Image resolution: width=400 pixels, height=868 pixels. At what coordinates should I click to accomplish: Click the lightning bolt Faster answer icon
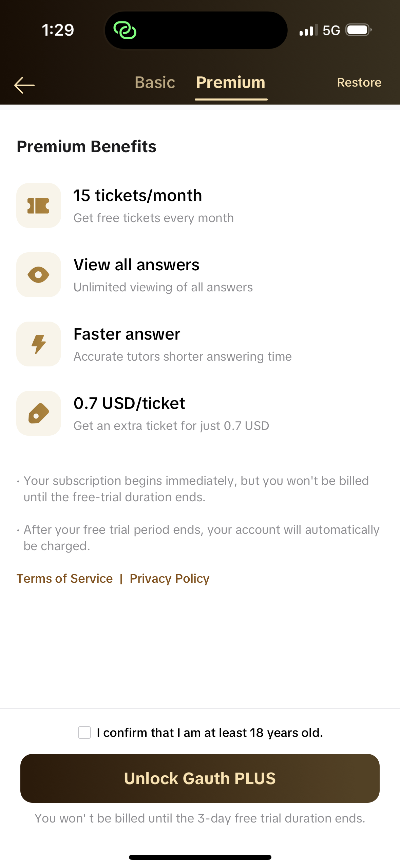pyautogui.click(x=39, y=344)
